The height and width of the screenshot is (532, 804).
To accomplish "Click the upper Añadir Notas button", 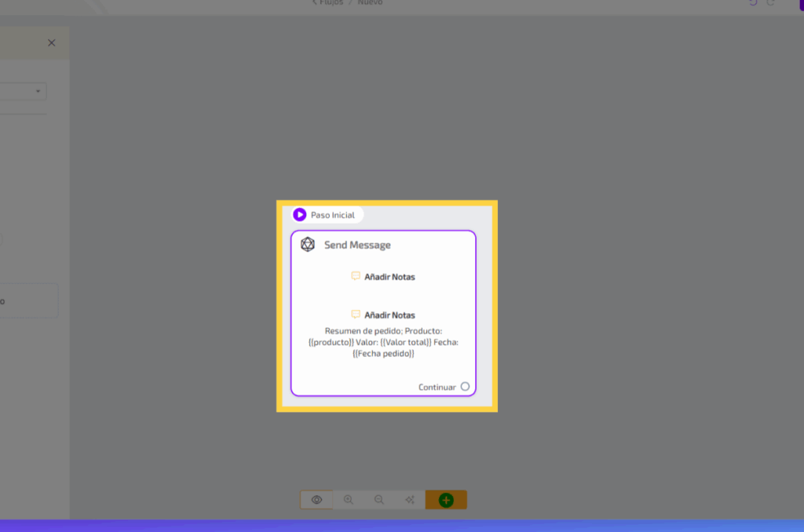I will click(389, 277).
